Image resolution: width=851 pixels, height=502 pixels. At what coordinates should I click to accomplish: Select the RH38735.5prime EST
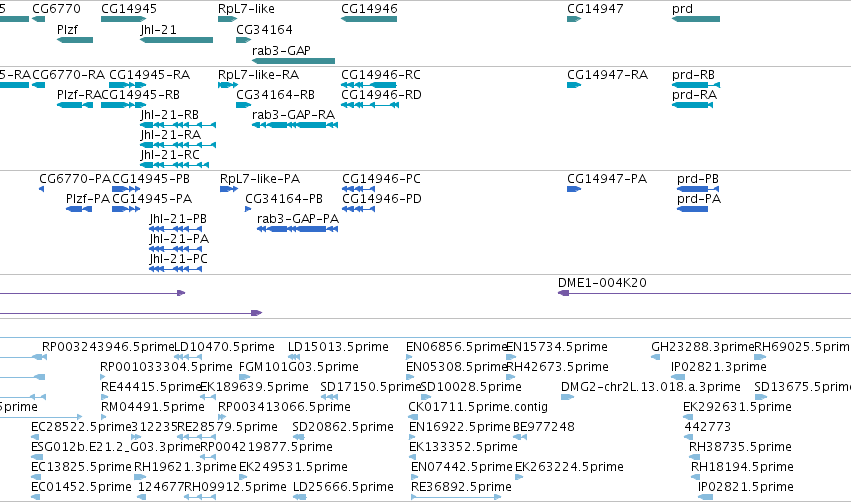click(740, 447)
